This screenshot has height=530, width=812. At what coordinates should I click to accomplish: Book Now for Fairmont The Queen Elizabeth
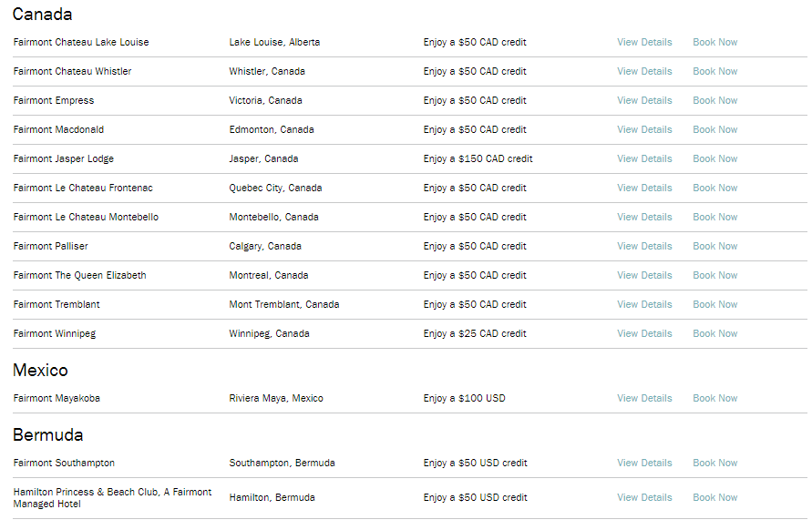(714, 275)
